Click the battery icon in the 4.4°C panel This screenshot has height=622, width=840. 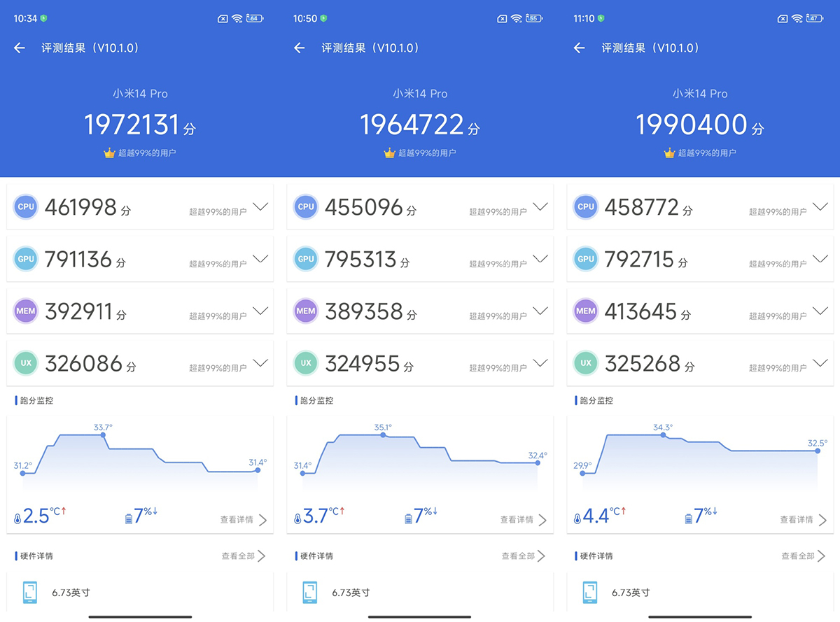688,518
